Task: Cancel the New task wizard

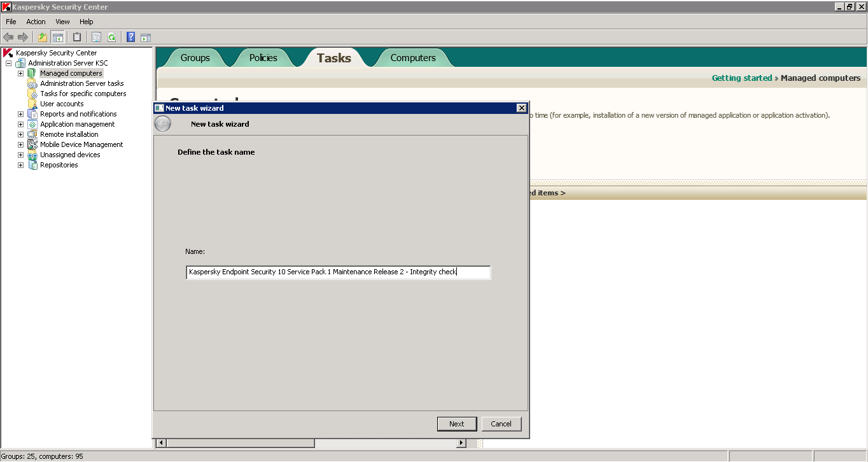Action: (501, 424)
